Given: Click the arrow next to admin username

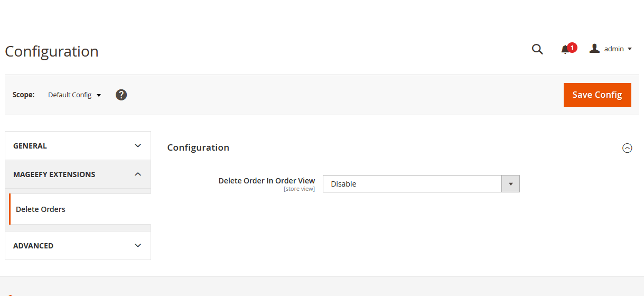Looking at the screenshot, I should pyautogui.click(x=629, y=49).
